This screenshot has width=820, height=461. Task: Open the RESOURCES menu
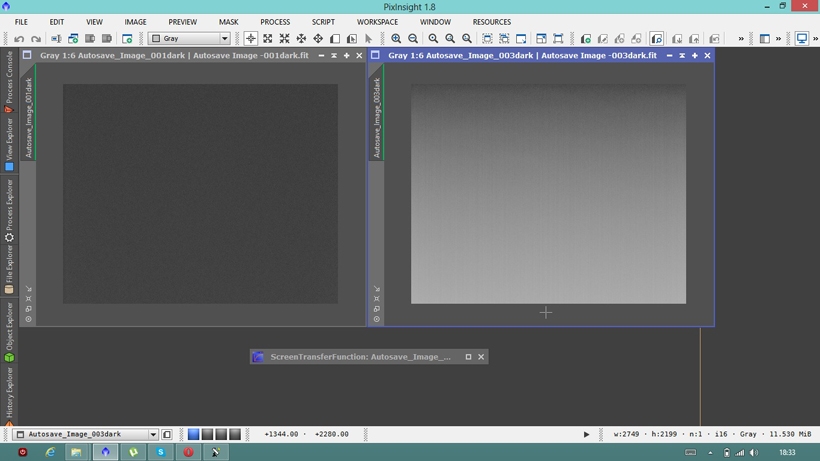click(492, 22)
